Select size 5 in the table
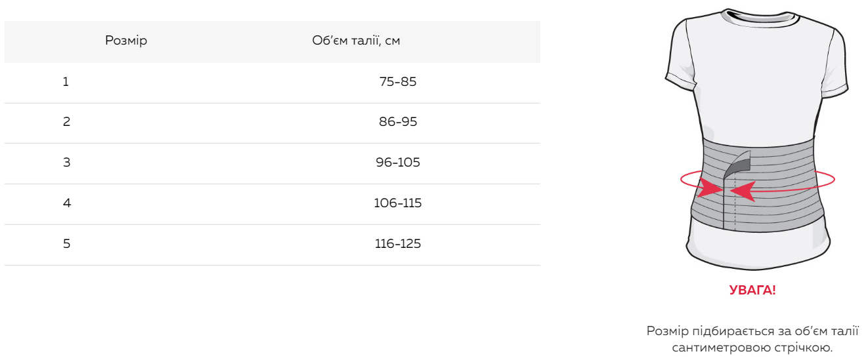The image size is (868, 362). click(x=66, y=244)
